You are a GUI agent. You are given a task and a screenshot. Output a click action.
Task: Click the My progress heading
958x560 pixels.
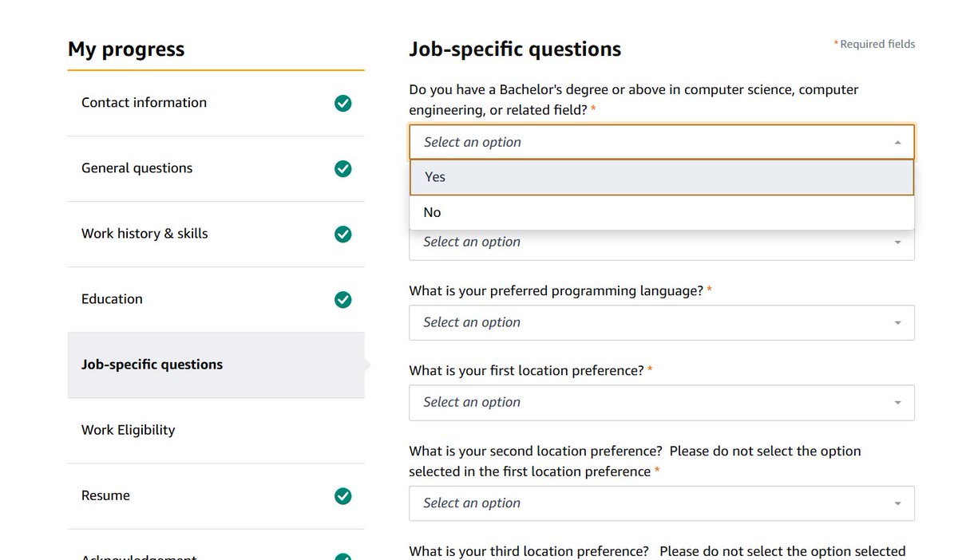point(126,49)
